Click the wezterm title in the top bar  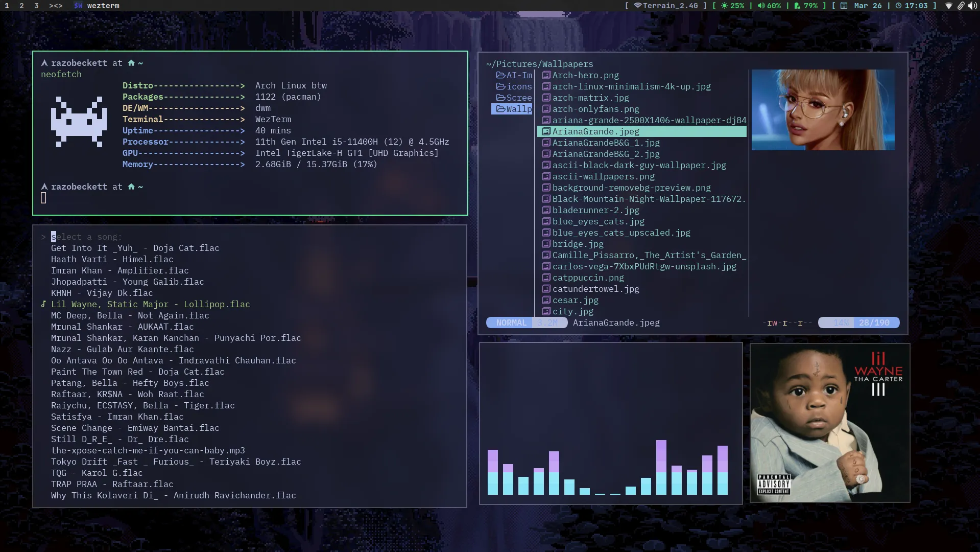103,6
